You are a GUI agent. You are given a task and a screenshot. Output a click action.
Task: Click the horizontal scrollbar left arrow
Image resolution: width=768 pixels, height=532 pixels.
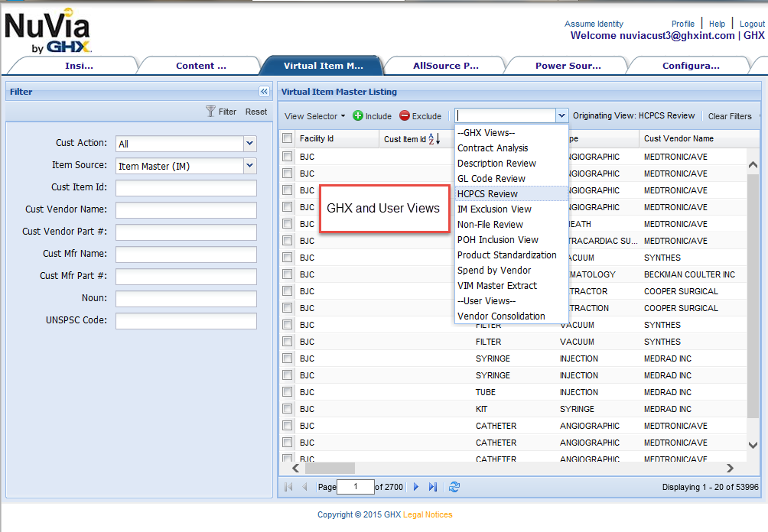click(x=295, y=468)
